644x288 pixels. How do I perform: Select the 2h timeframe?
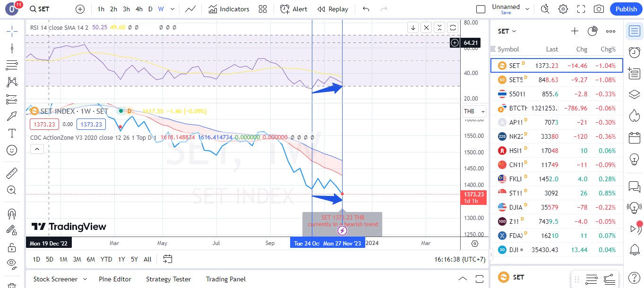(x=114, y=9)
